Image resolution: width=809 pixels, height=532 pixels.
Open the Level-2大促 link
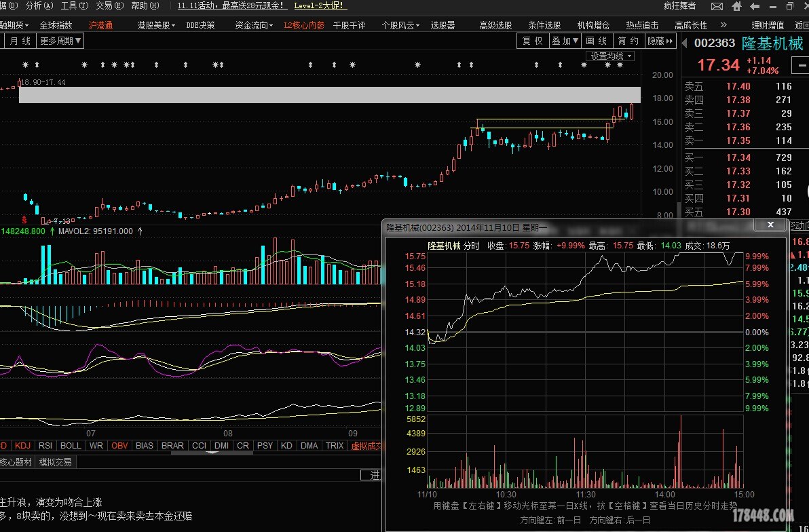click(x=320, y=5)
